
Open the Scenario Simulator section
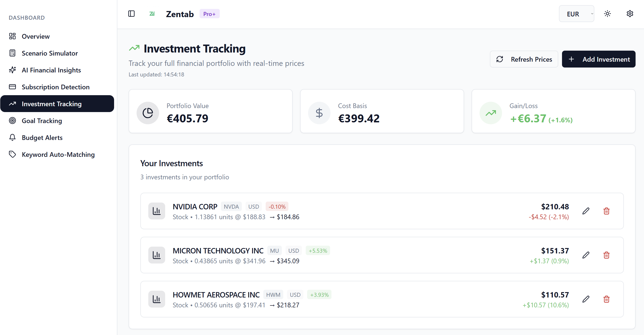49,53
